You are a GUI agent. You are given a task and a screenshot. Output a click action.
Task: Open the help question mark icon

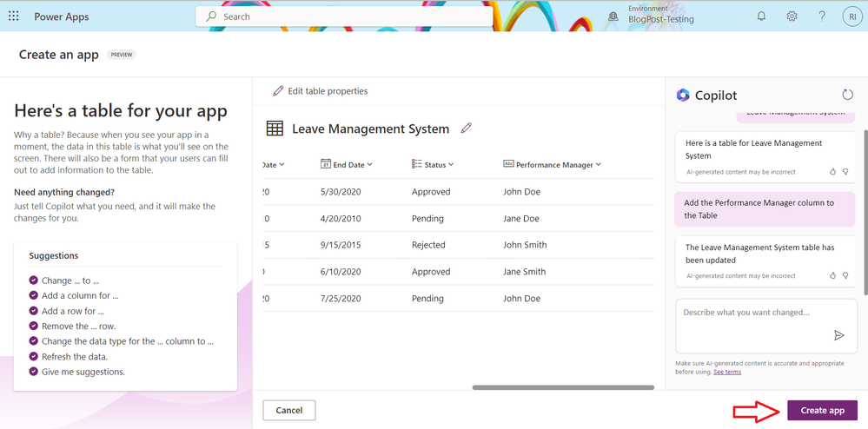tap(822, 16)
